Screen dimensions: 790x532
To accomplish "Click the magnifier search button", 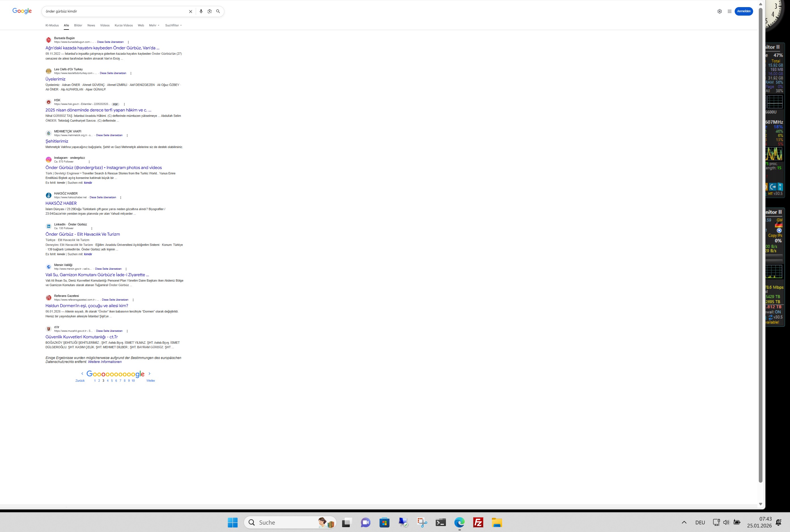I will point(218,11).
